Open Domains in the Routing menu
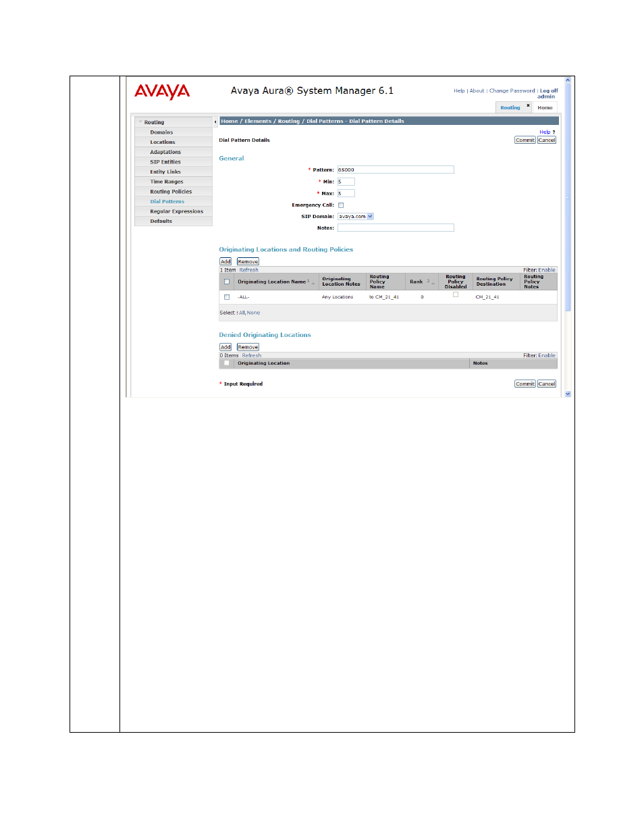The width and height of the screenshot is (644, 834). [161, 132]
